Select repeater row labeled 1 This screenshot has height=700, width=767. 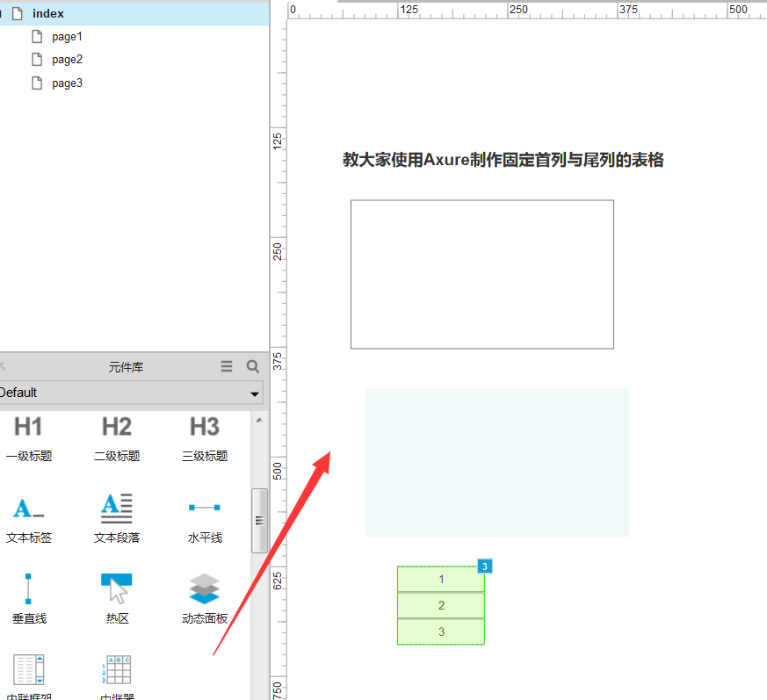pyautogui.click(x=441, y=579)
